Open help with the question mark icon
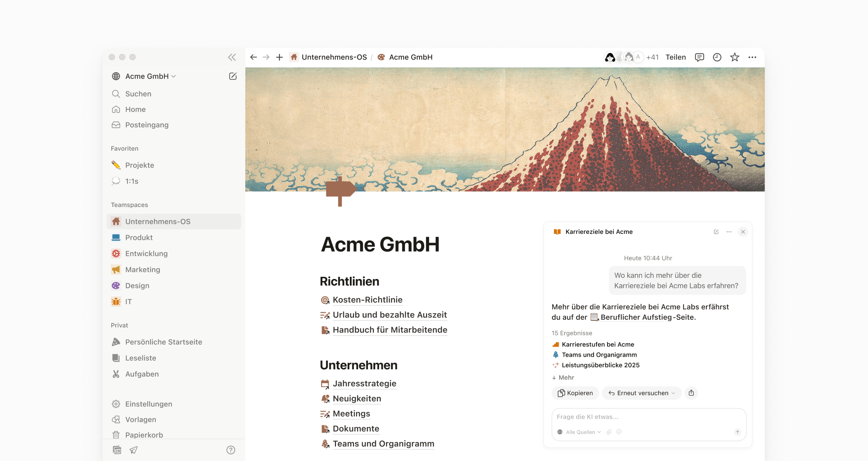868x461 pixels. [231, 450]
